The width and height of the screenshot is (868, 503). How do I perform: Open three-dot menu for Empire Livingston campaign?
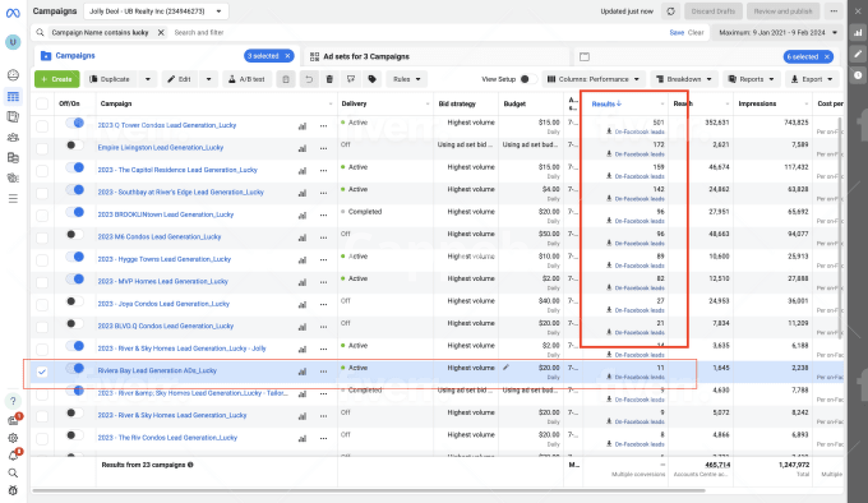click(324, 148)
